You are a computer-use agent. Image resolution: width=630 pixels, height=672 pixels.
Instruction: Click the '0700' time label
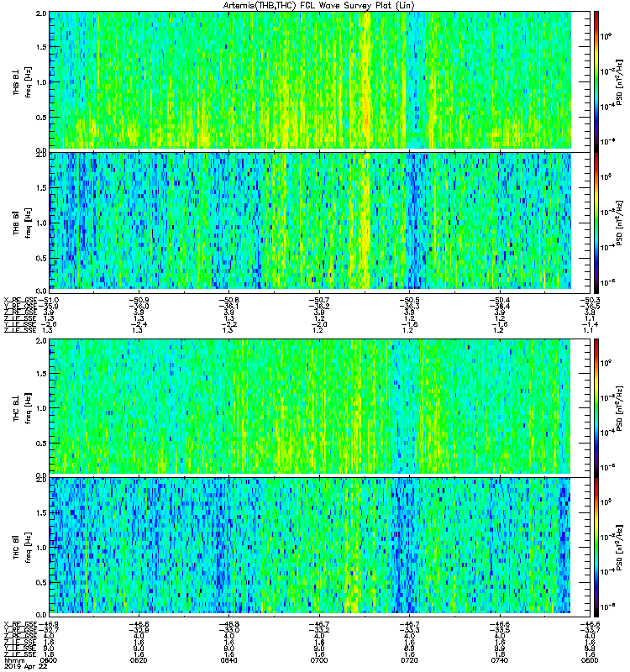[x=319, y=660]
